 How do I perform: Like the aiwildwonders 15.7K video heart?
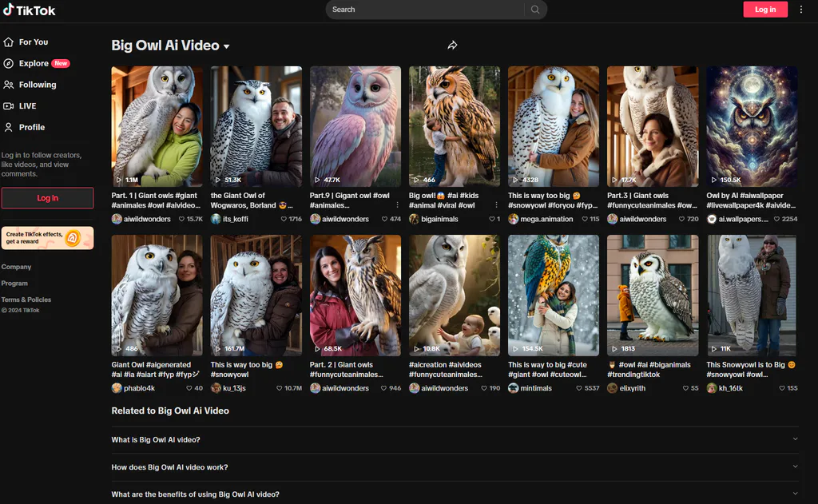pos(181,219)
